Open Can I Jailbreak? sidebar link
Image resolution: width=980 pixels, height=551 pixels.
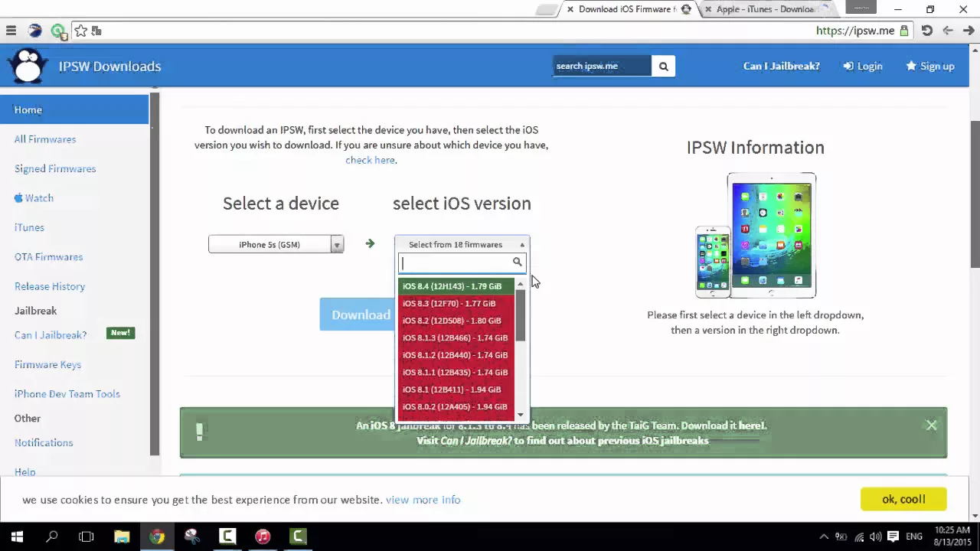coord(51,335)
